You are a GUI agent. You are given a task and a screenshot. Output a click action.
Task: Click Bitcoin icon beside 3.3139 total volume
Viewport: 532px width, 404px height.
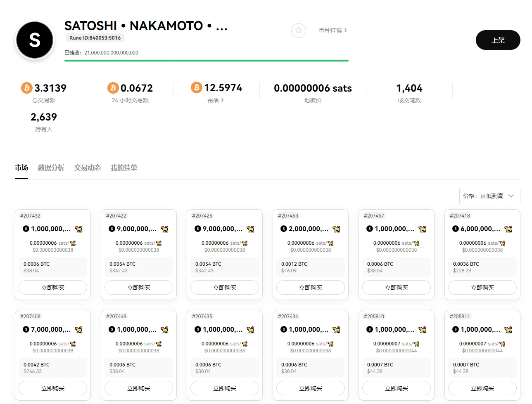pyautogui.click(x=27, y=88)
